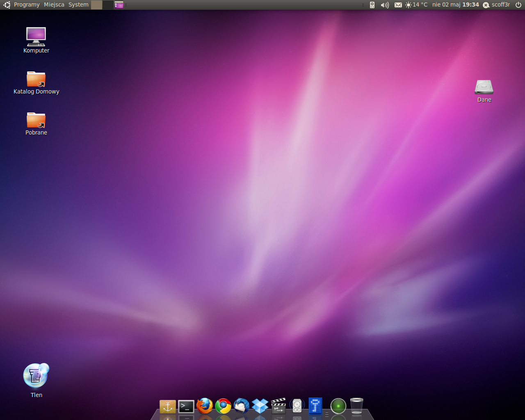
Task: Open the Trash in the dock
Action: coord(356,406)
